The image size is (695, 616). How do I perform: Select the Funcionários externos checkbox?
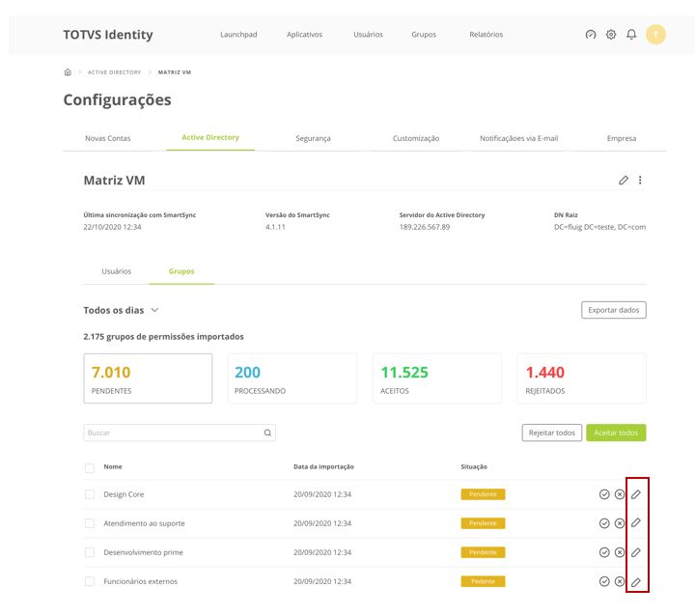coord(90,581)
